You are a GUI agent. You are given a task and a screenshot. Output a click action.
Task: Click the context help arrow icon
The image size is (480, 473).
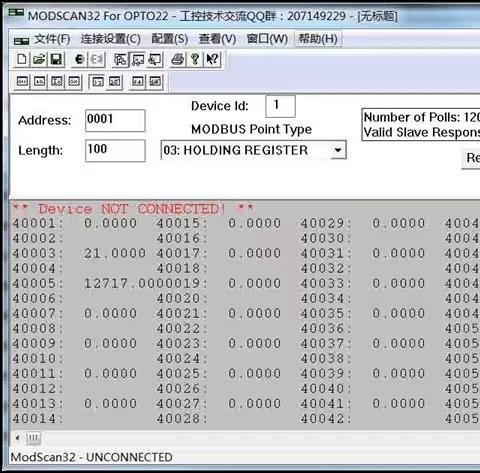tap(212, 60)
